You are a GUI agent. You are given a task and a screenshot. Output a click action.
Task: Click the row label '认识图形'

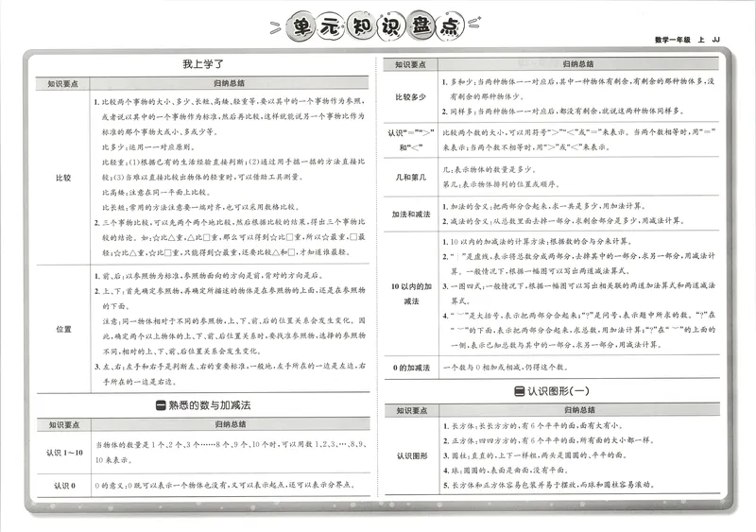pyautogui.click(x=412, y=455)
